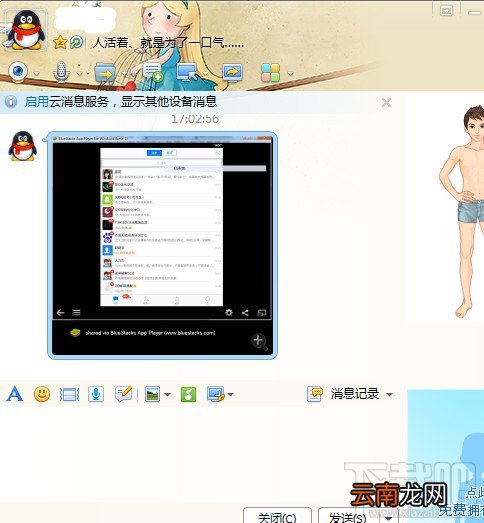The height and width of the screenshot is (523, 484).
Task: Click the contact's QQ penguin avatar in header
Action: [x=26, y=30]
